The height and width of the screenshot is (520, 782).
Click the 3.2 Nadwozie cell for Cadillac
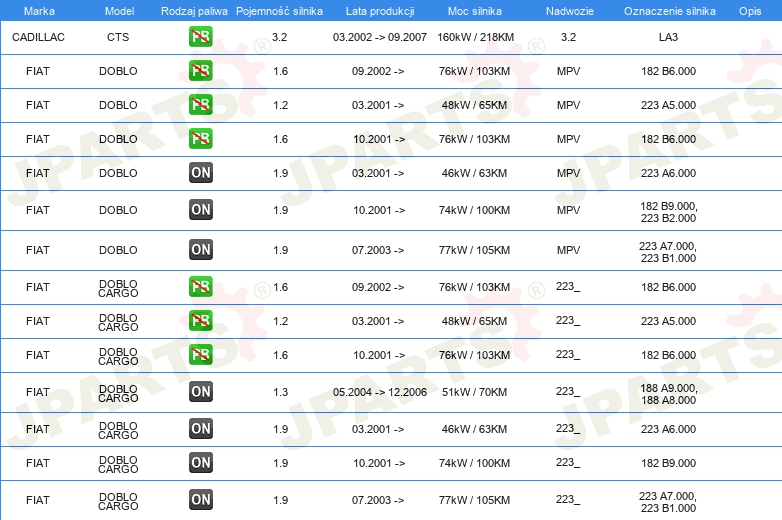point(568,37)
